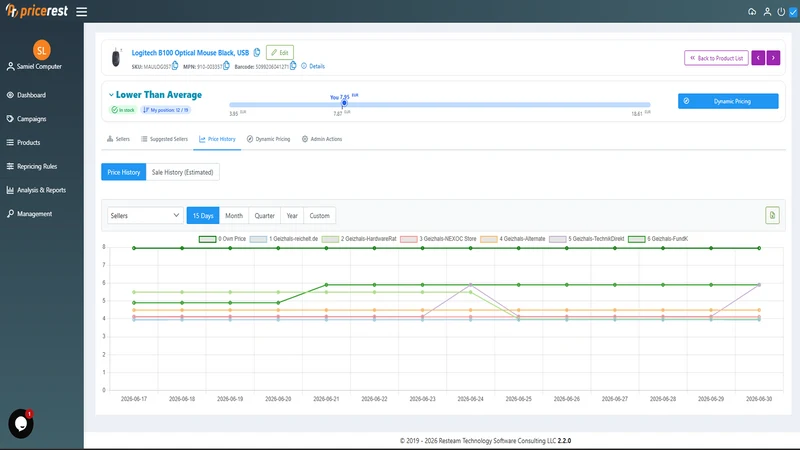
Task: Toggle the hamburger sidebar menu
Action: (x=82, y=11)
